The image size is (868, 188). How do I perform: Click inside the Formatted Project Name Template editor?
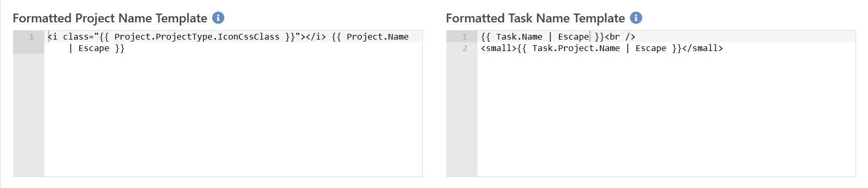pos(233,104)
